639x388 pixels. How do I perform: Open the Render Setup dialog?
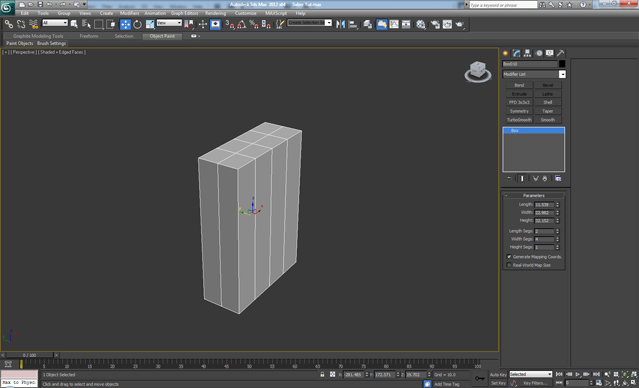[435, 24]
